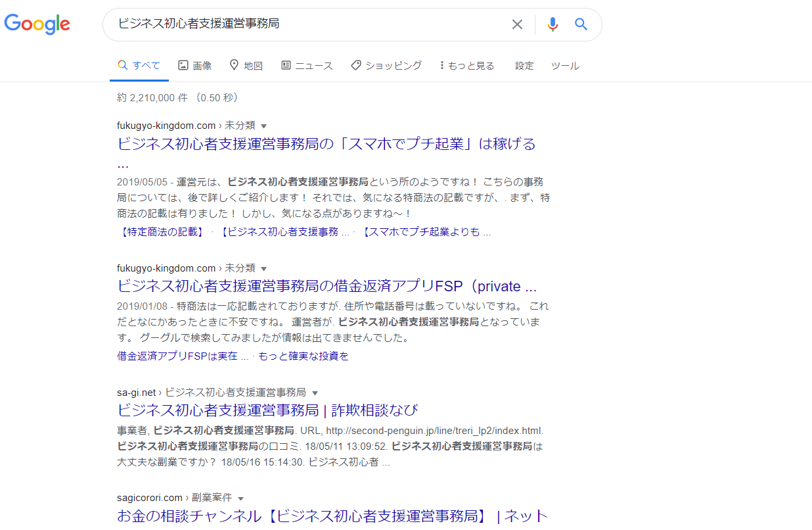Click the Google logo
The width and height of the screenshot is (812, 530).
[37, 24]
